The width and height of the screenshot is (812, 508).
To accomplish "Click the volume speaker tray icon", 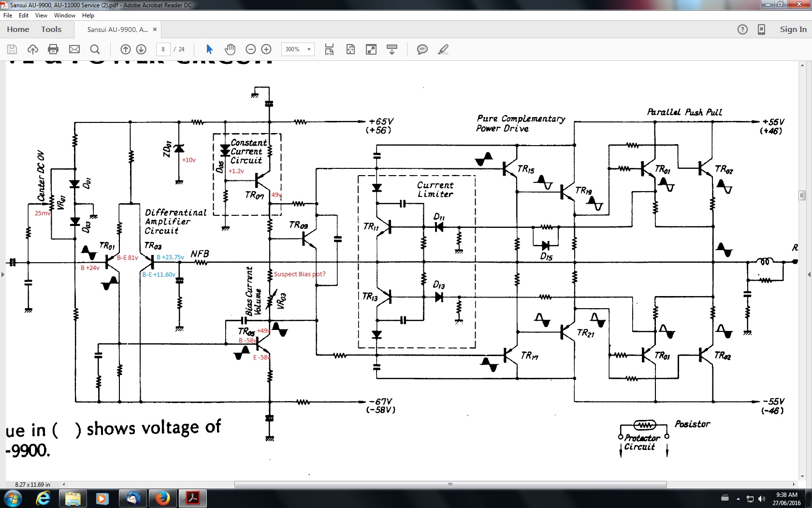I will pos(762,499).
